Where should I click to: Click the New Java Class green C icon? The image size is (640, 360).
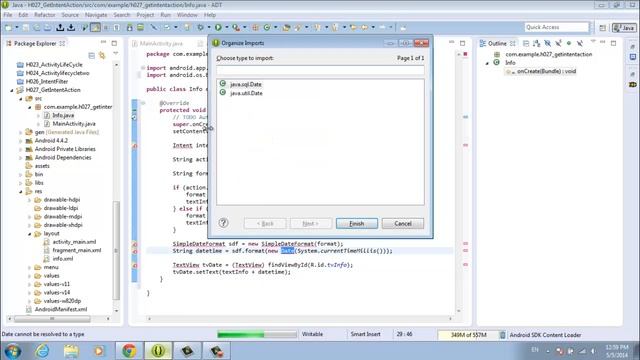click(x=267, y=27)
